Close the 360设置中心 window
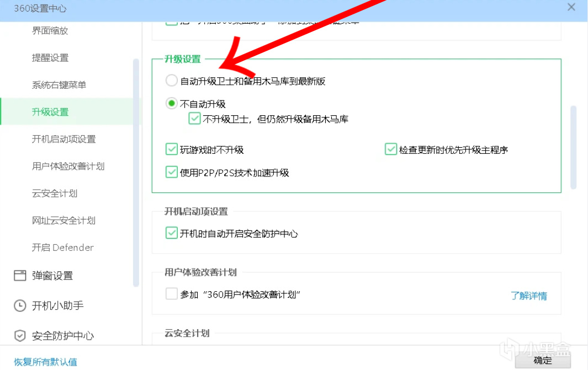Viewport: 588px width, 370px height. point(571,7)
